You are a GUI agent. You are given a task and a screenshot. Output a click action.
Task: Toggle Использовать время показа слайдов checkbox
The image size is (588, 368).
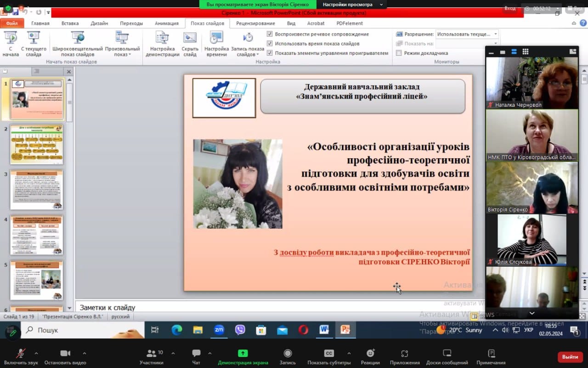pyautogui.click(x=270, y=44)
